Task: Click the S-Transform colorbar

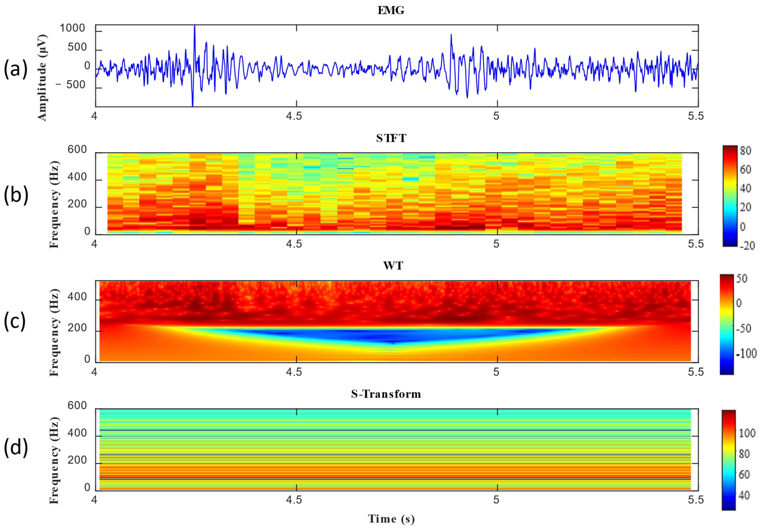Action: coord(728,460)
